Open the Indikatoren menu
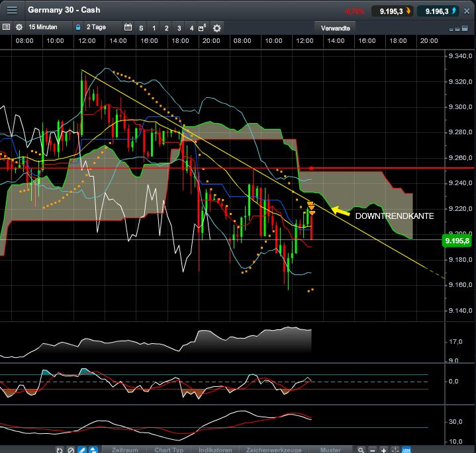This screenshot has height=453, width=476. coord(216,450)
